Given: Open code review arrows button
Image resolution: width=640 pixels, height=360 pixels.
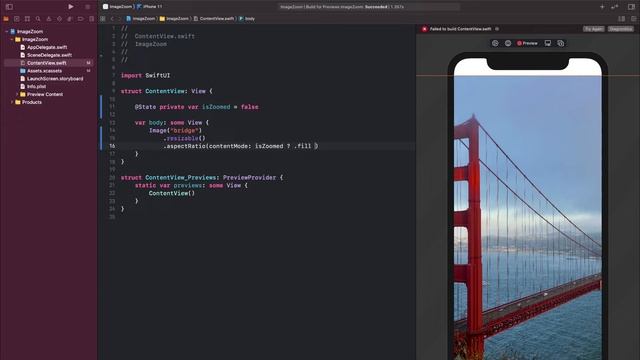Looking at the screenshot, I should coord(615,7).
